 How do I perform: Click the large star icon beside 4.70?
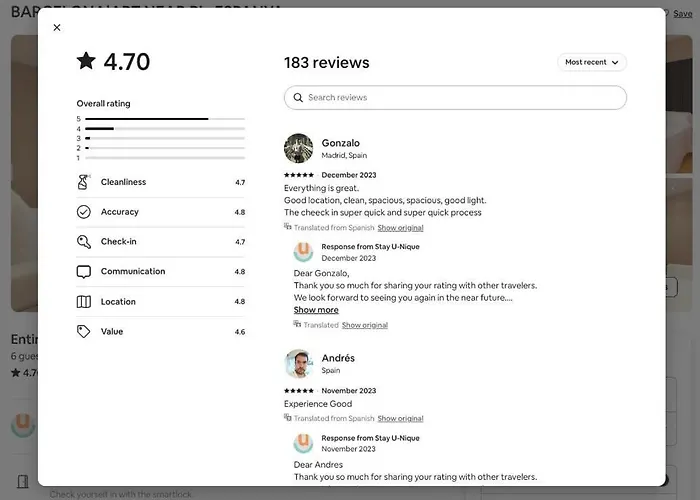86,61
